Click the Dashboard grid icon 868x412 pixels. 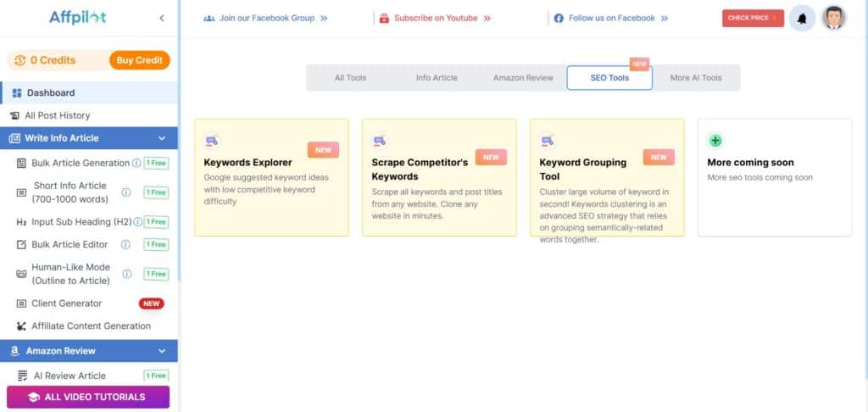17,93
